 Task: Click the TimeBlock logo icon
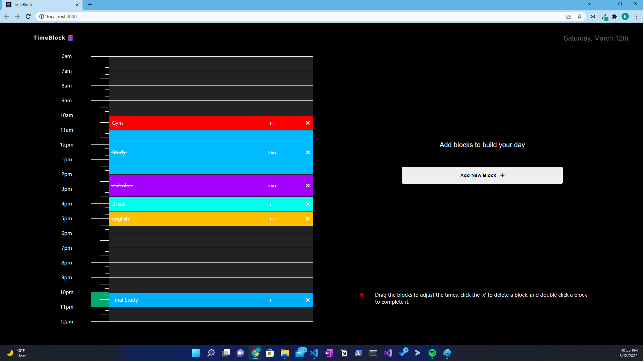click(x=70, y=38)
